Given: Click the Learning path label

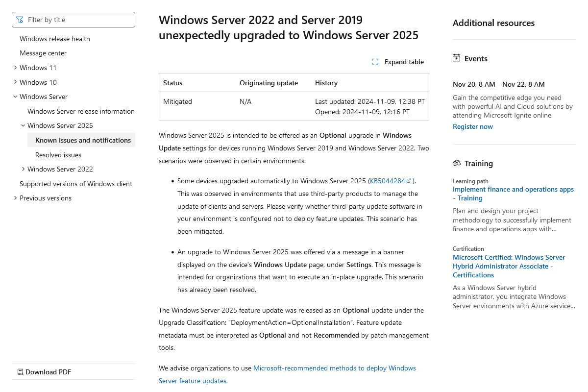Looking at the screenshot, I should [470, 181].
